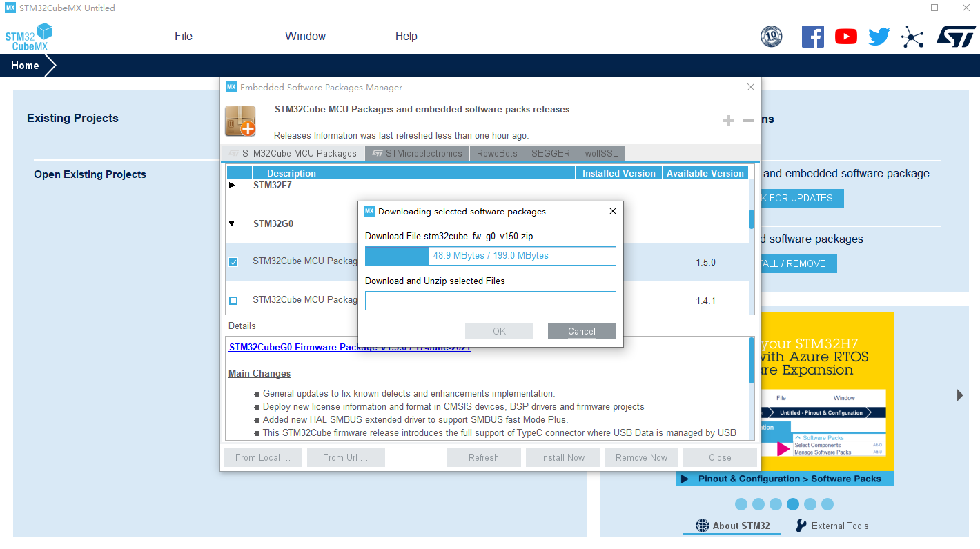Viewport: 980px width, 549px height.
Task: Open the Facebook page icon
Action: (x=813, y=37)
